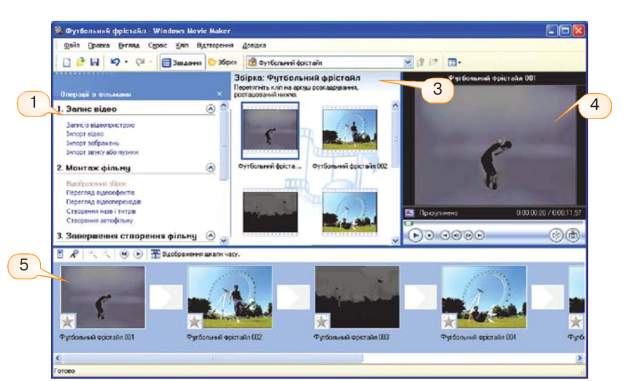Click the star effect icon on storyboard clip 002

point(195,322)
